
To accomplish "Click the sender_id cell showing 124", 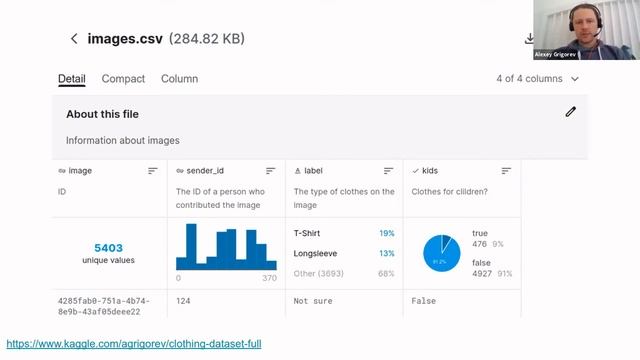I will coord(183,301).
